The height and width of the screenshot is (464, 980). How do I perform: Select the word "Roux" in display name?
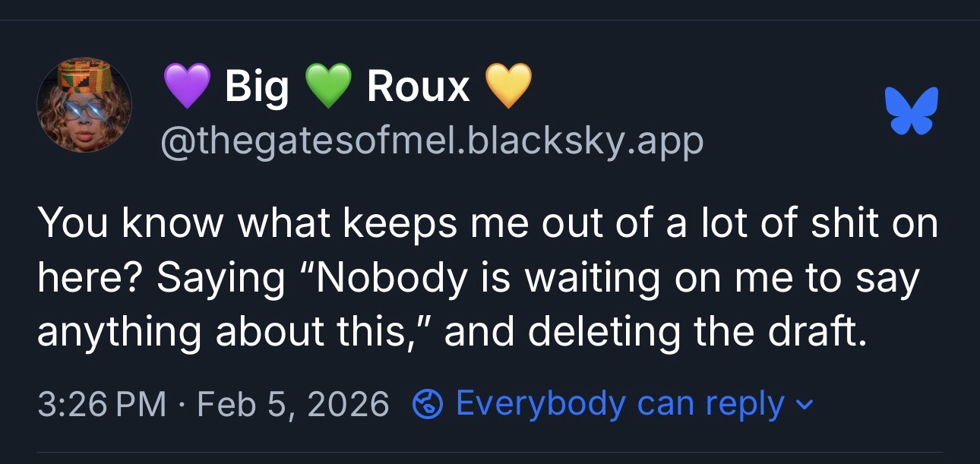[x=418, y=86]
